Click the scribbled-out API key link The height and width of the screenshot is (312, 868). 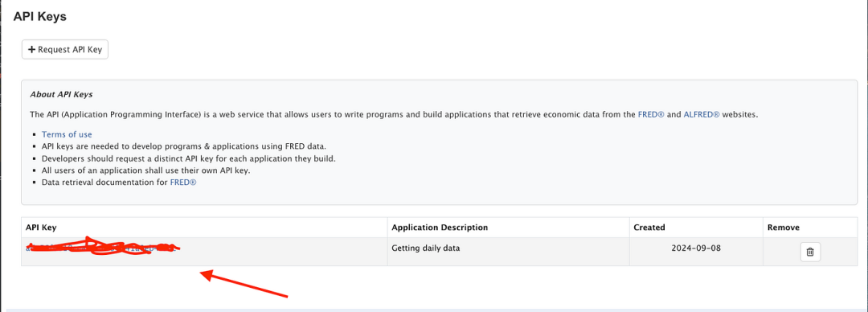(x=101, y=248)
